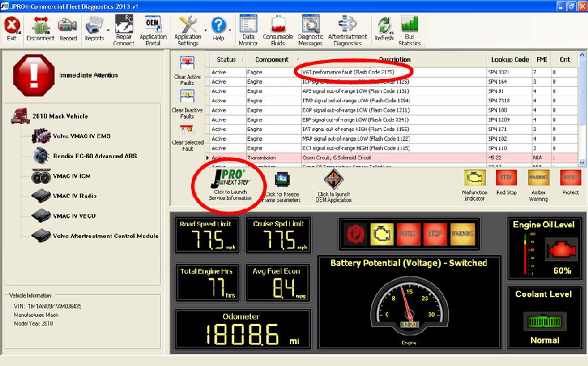Image resolution: width=588 pixels, height=366 pixels.
Task: Click the Odometer readout
Action: click(243, 329)
